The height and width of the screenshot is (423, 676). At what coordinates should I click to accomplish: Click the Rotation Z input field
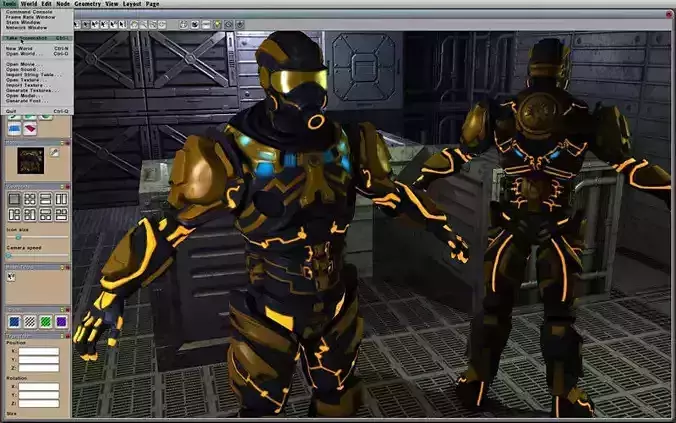(x=39, y=403)
